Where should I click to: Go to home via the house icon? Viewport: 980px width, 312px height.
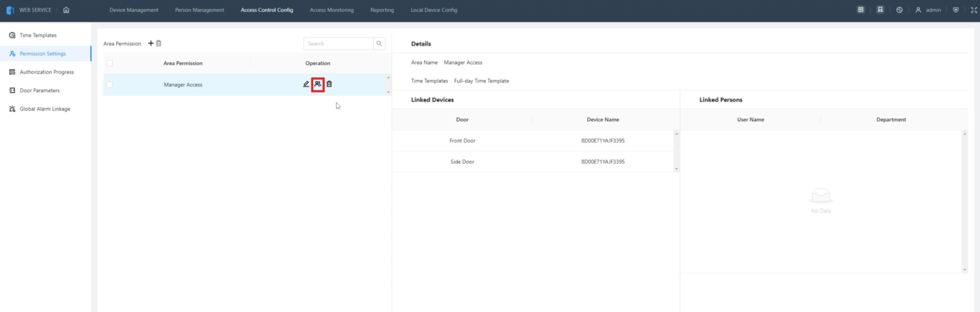66,10
